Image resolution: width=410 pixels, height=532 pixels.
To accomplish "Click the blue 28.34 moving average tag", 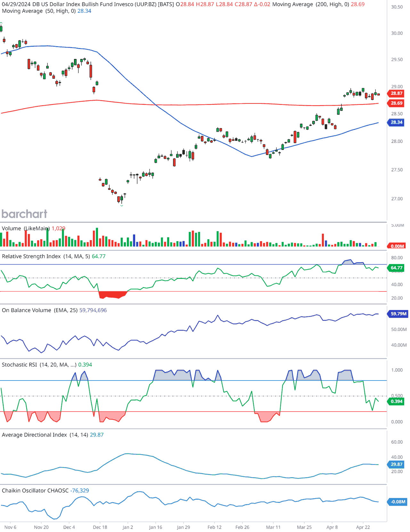I will (x=397, y=122).
